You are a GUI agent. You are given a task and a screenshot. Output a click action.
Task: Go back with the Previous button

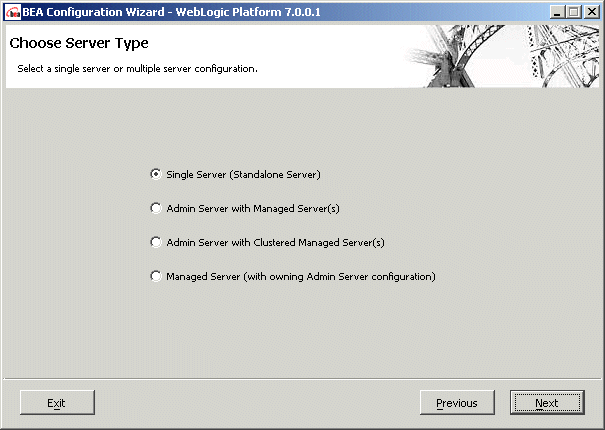click(x=457, y=403)
